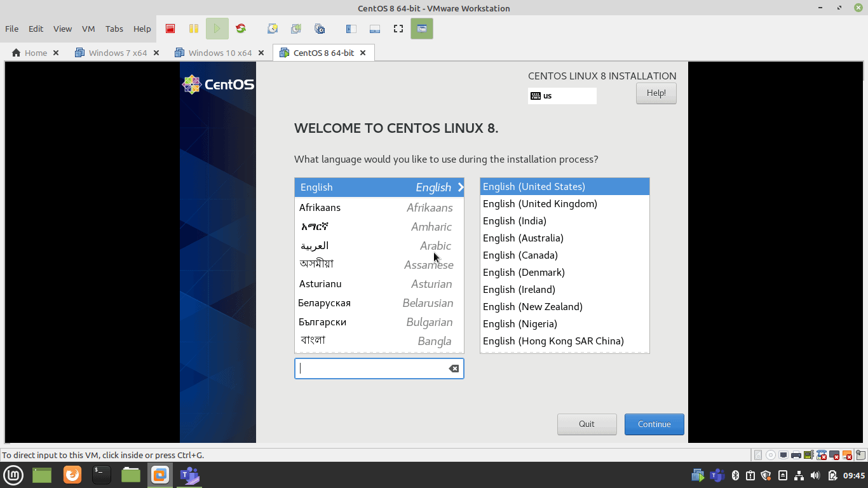Close the CentOS 8 64-bit tab

coord(363,53)
